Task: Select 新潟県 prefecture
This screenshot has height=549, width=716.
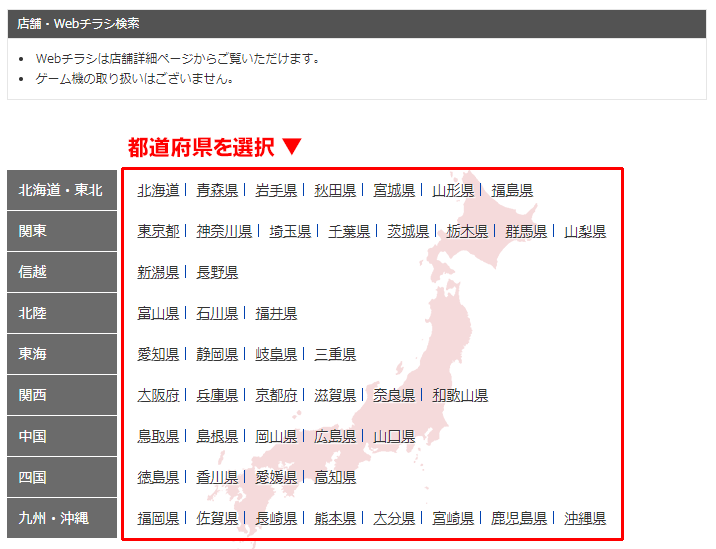Action: (158, 273)
